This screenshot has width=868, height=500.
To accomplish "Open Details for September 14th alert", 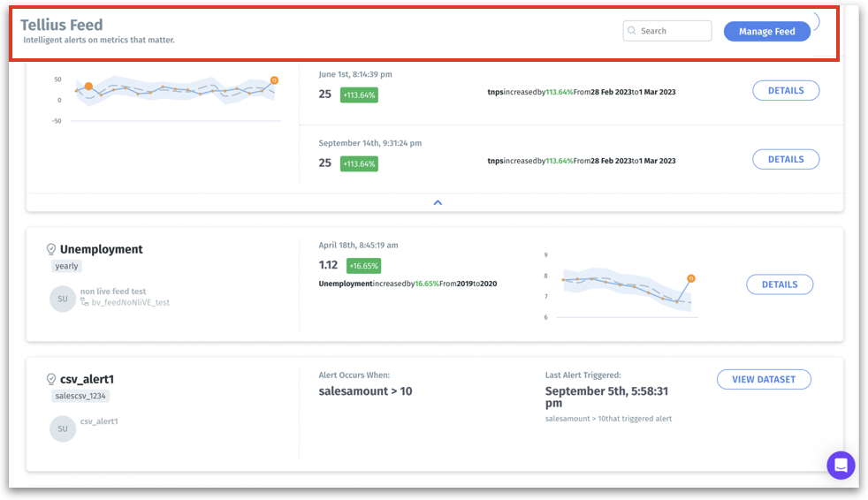I will pos(785,159).
